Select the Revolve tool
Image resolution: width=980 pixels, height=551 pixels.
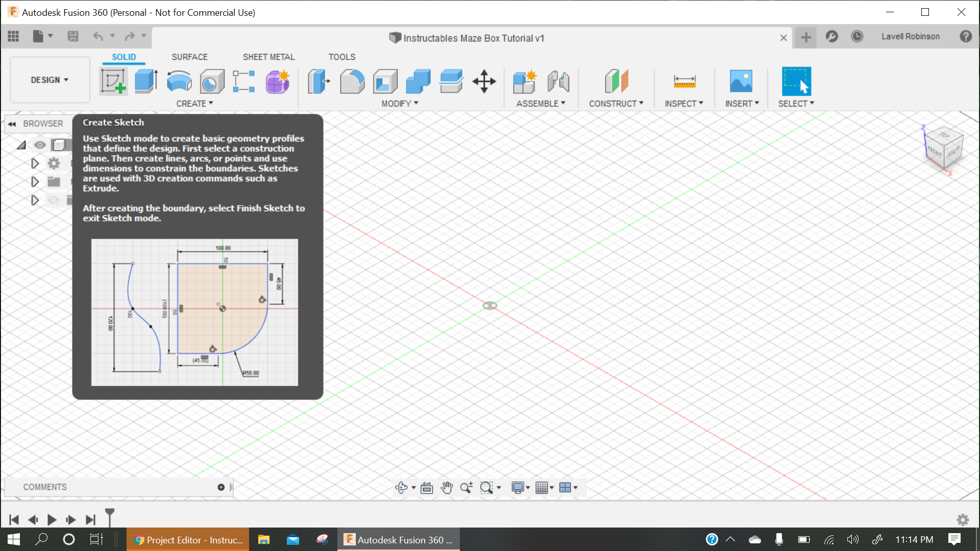(179, 81)
